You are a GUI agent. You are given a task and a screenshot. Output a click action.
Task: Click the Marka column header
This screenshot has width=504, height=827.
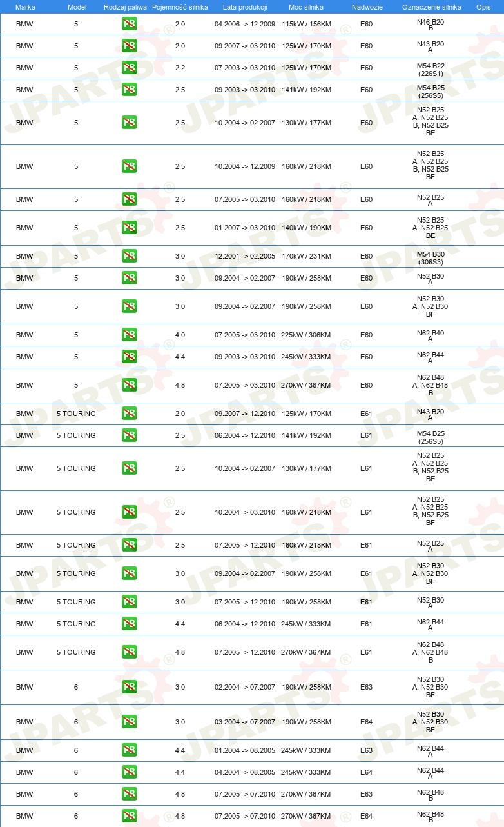click(25, 7)
